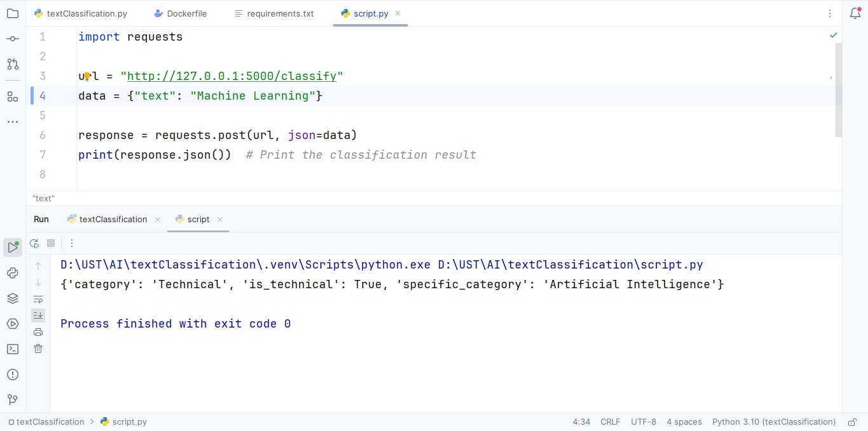Open the editor tabs more options menu
Viewport: 868px width, 431px height.
(x=830, y=13)
